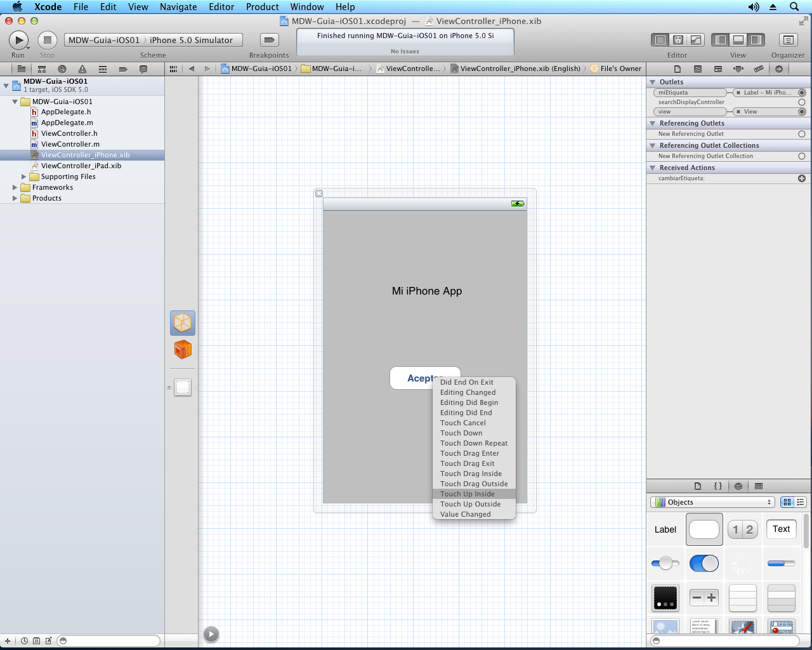Collapse the MDW-Guia-iOS01 group folder

(x=15, y=102)
